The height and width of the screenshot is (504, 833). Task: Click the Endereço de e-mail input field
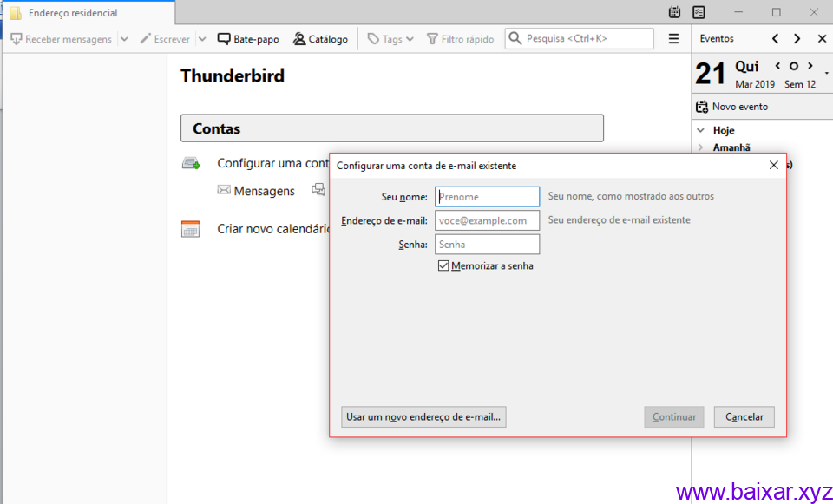(x=487, y=220)
